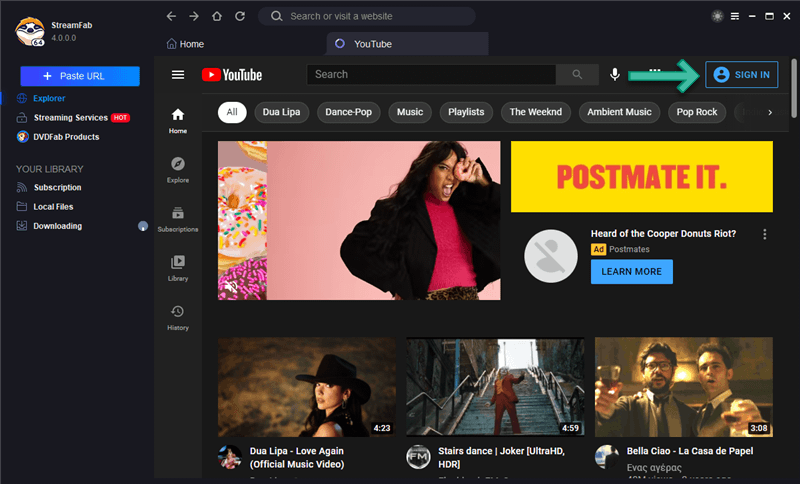Open the Postmates ad three-dot options menu
The width and height of the screenshot is (800, 484).
(764, 234)
